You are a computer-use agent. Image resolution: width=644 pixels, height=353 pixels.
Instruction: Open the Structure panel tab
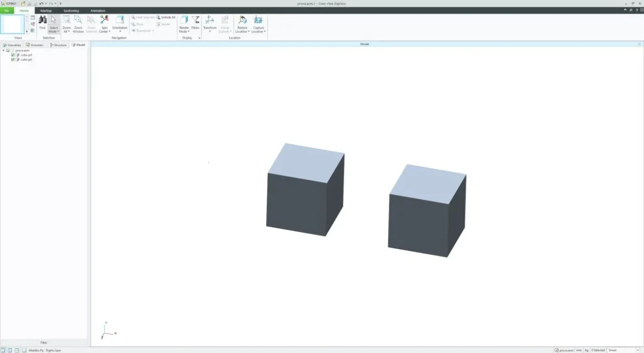pos(58,45)
